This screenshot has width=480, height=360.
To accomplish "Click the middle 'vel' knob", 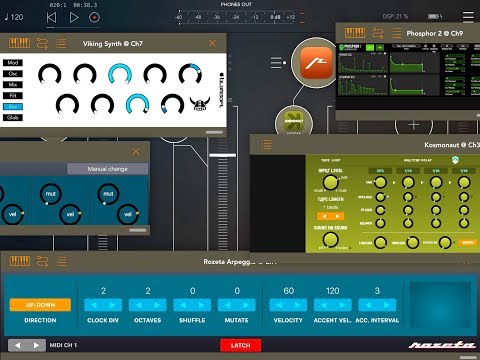I will coord(70,214).
